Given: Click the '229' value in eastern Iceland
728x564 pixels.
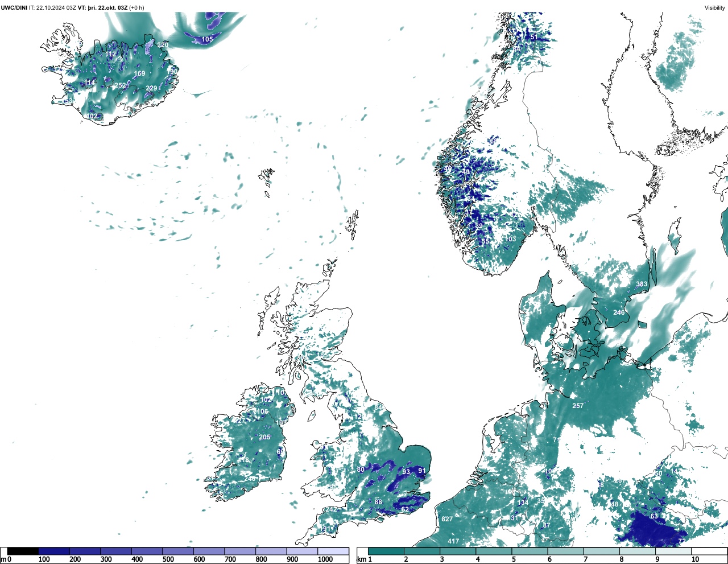Looking at the screenshot, I should point(151,88).
